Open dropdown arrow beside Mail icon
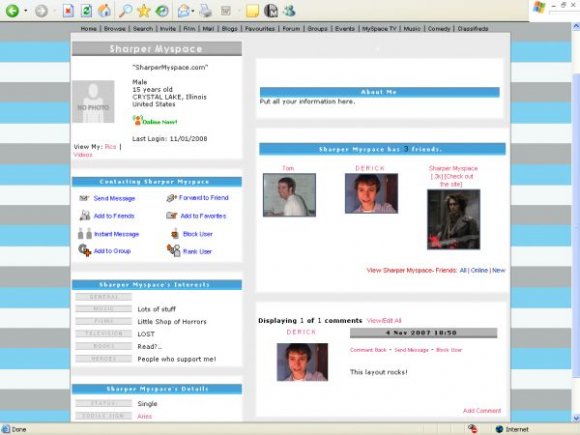The height and width of the screenshot is (435, 580). click(x=193, y=11)
